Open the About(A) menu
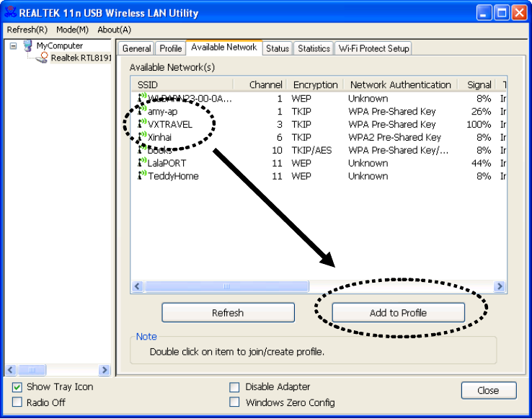This screenshot has width=532, height=419. coord(115,30)
